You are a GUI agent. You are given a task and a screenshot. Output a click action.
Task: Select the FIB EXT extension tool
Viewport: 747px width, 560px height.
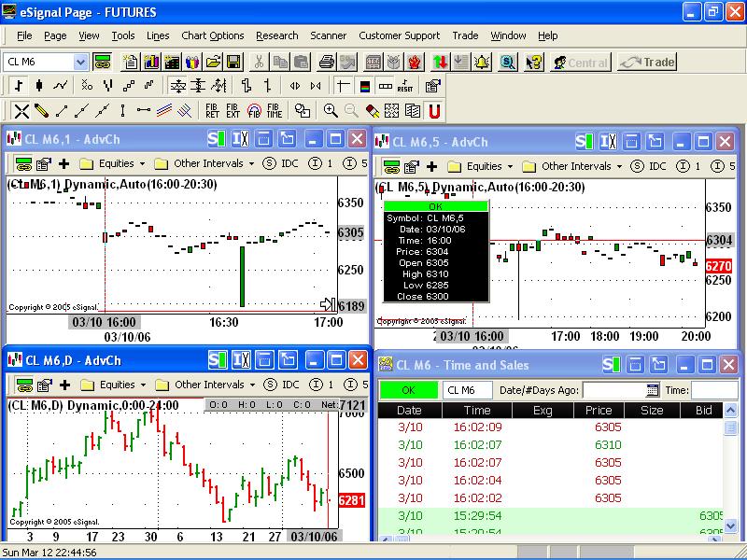(x=233, y=111)
